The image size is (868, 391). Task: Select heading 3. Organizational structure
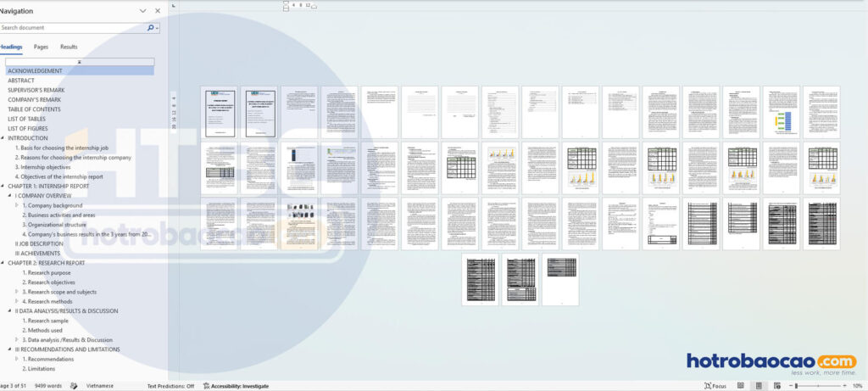54,225
